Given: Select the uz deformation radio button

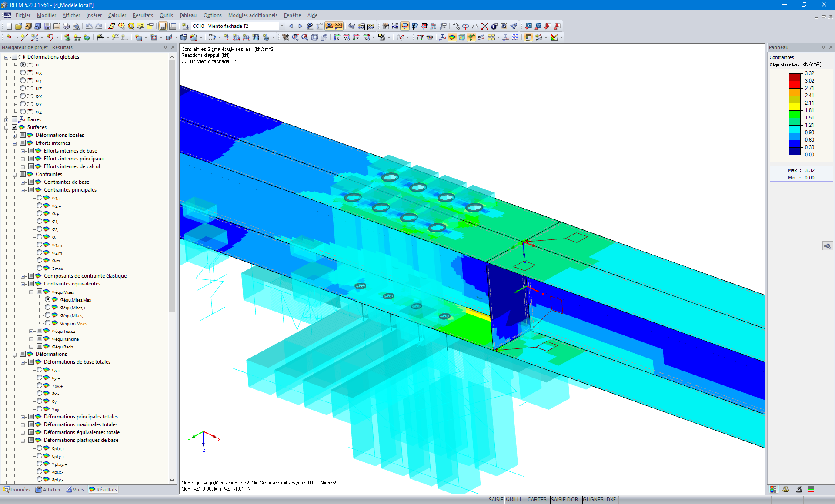Looking at the screenshot, I should [x=23, y=88].
